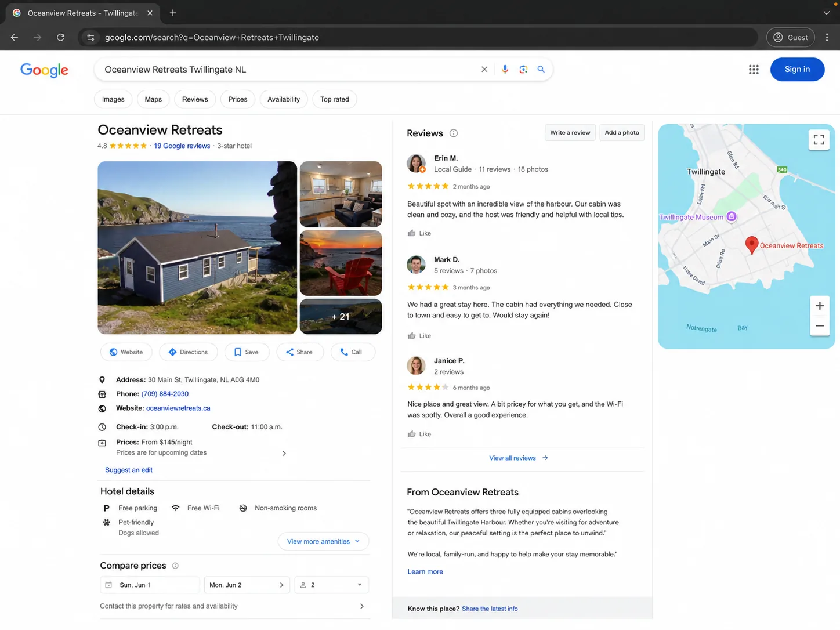Select the Maps filter chip
The image size is (840, 630).
(153, 99)
